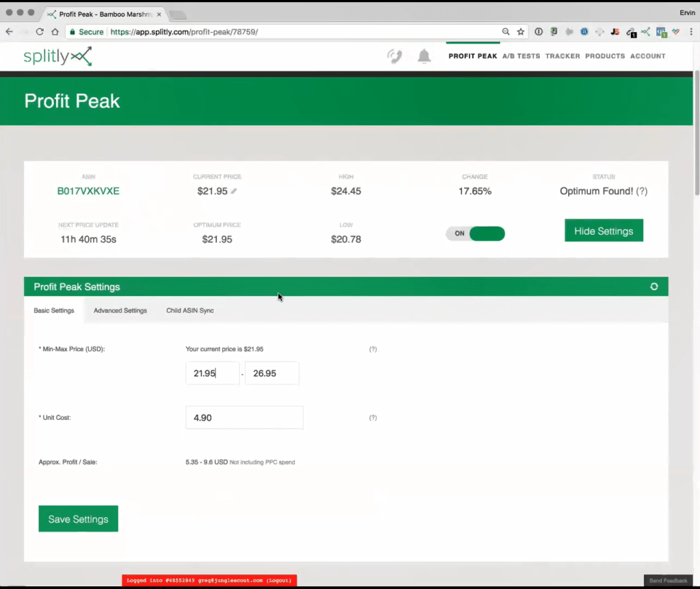This screenshot has height=589, width=700.
Task: Click the '17.65%' change value
Action: pyautogui.click(x=475, y=192)
